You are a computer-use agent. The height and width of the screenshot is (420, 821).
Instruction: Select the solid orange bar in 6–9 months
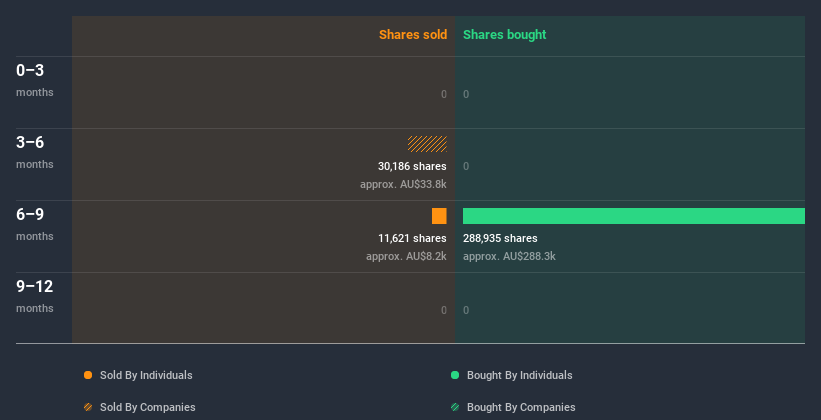click(439, 216)
